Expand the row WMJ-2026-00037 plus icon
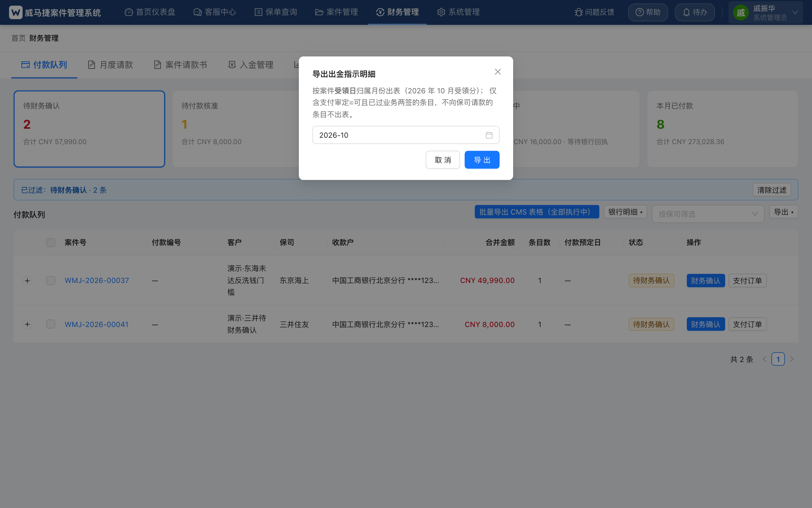Viewport: 812px width, 508px height. click(x=27, y=281)
